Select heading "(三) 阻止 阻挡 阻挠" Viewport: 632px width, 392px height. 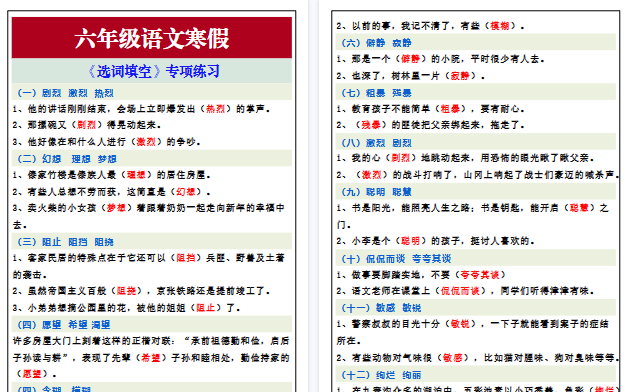pyautogui.click(x=65, y=242)
